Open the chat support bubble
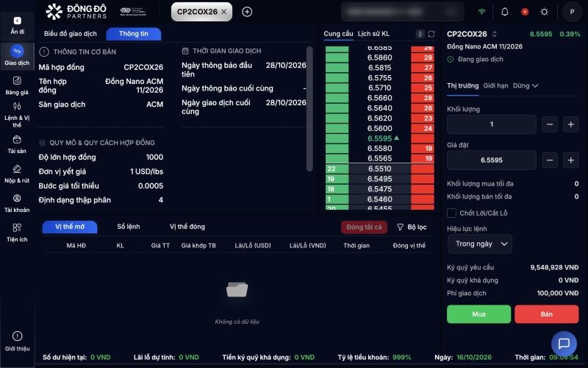Image resolution: width=588 pixels, height=368 pixels. click(564, 343)
